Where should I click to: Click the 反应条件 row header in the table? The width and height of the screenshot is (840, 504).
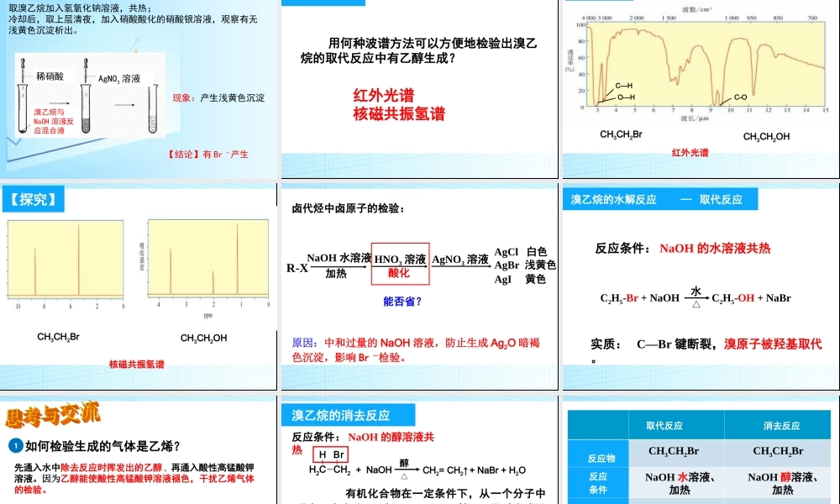(598, 482)
